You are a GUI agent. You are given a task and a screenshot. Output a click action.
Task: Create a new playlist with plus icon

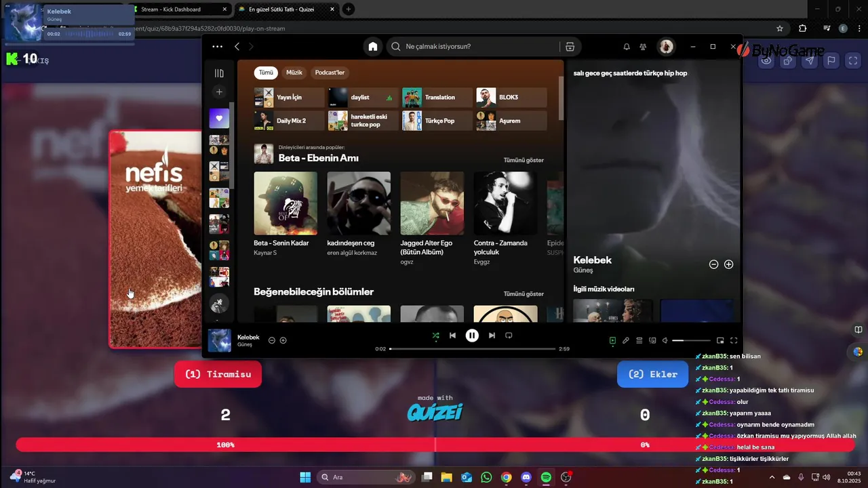219,92
